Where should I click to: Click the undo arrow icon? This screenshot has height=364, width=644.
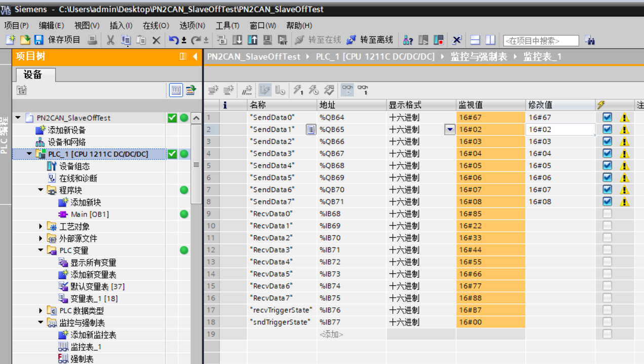174,40
